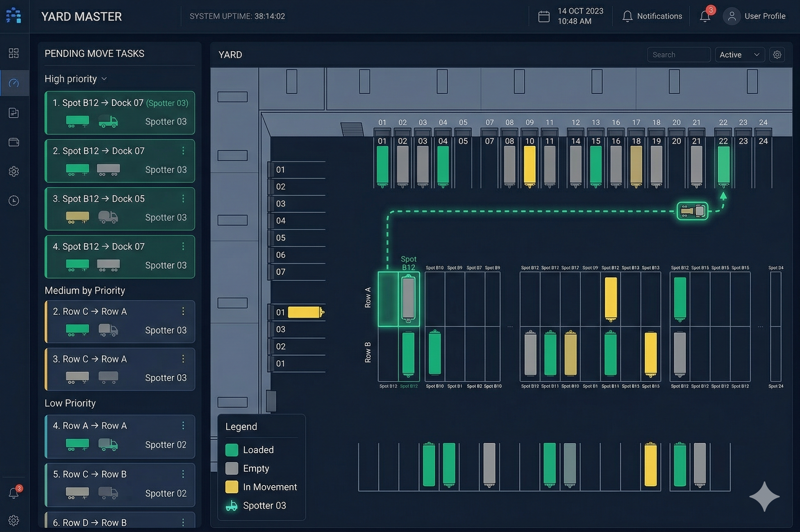Open the clock history sidebar icon
Image resolution: width=800 pixels, height=532 pixels.
(14, 201)
